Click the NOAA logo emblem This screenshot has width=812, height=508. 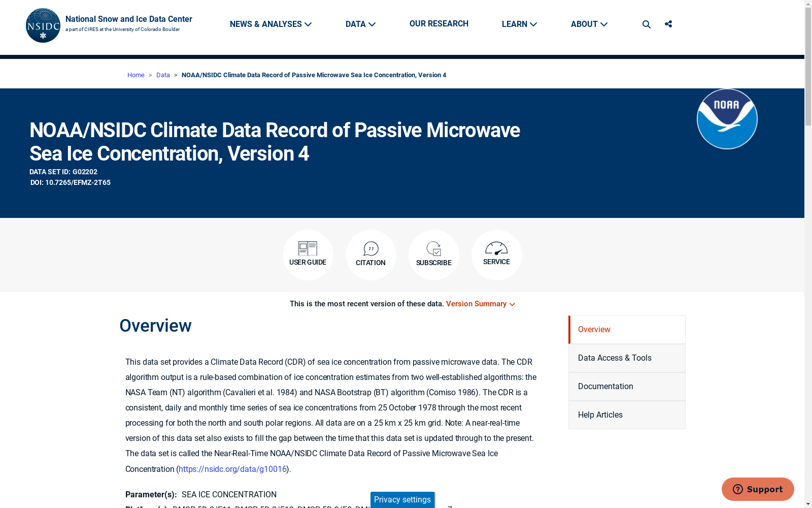tap(727, 119)
